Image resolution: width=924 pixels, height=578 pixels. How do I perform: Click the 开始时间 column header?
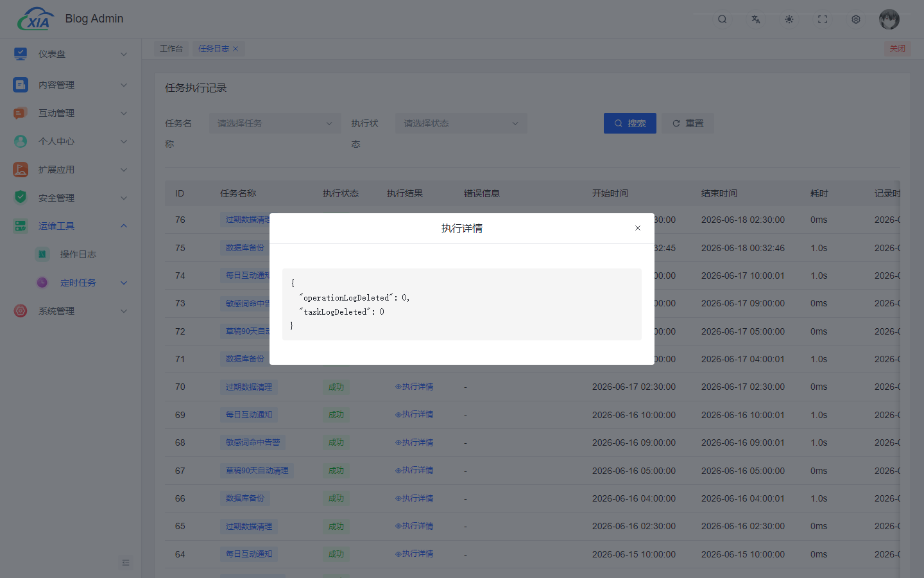point(610,193)
